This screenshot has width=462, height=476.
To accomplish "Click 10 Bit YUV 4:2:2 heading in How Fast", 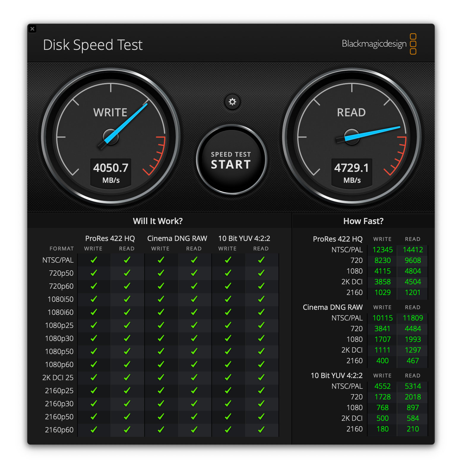I will point(337,376).
